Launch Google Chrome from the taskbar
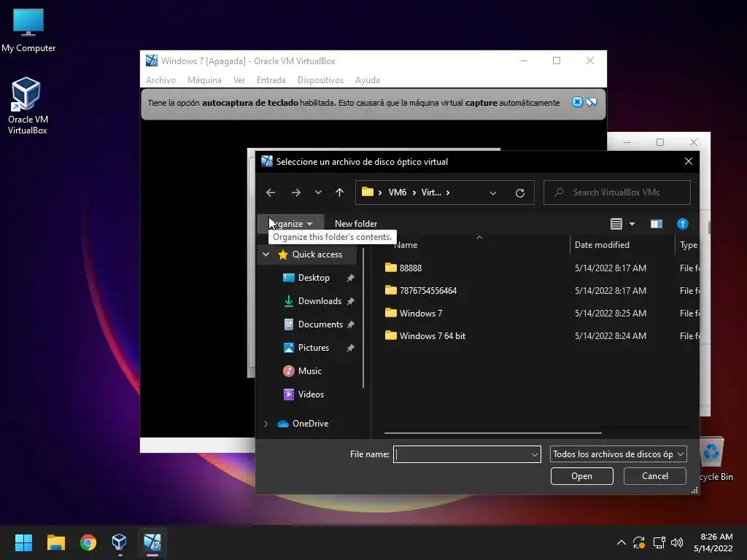The image size is (747, 560). click(x=88, y=542)
